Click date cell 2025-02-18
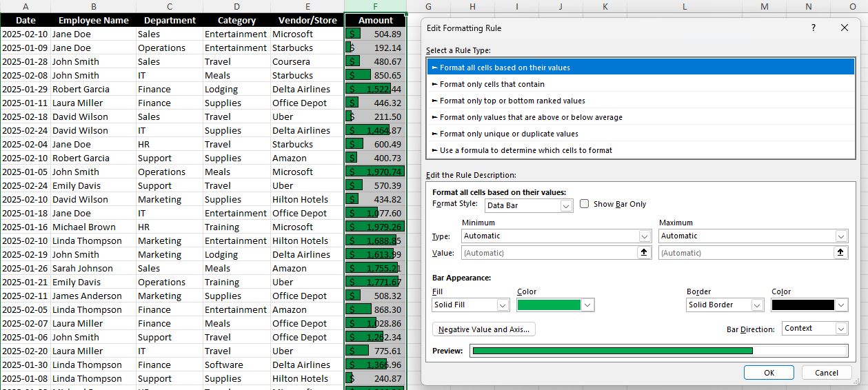Screen dimensions: 868x390 coord(26,116)
